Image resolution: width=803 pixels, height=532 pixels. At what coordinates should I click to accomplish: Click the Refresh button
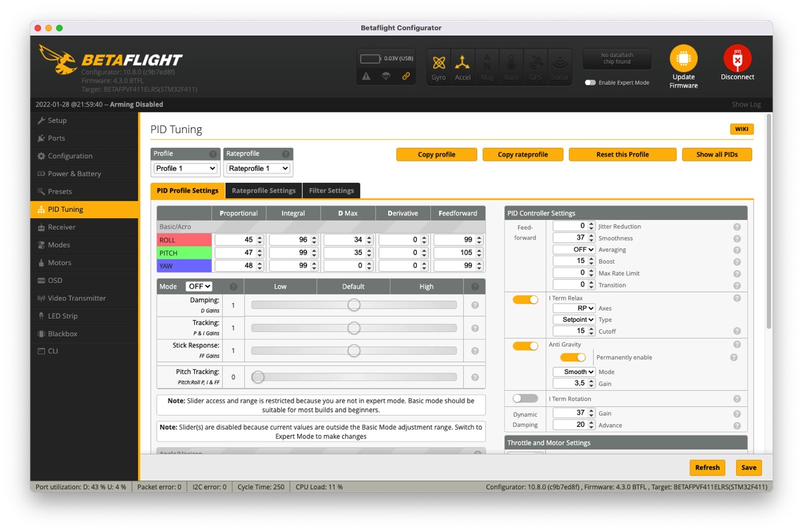707,468
